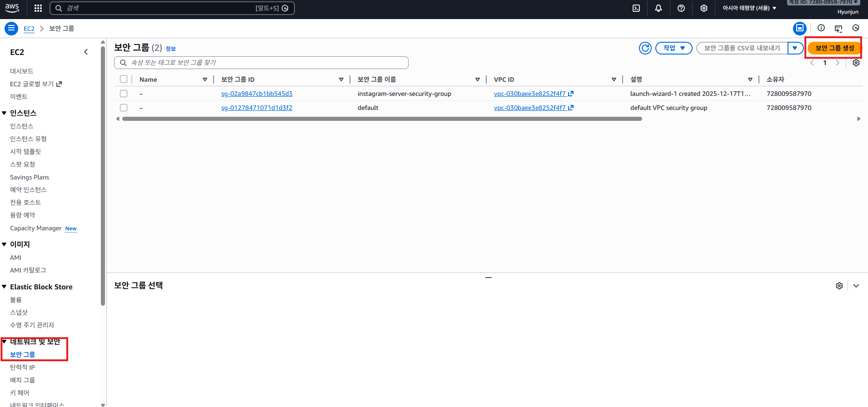Image resolution: width=868 pixels, height=407 pixels.
Task: Check the default security group row
Action: click(124, 108)
